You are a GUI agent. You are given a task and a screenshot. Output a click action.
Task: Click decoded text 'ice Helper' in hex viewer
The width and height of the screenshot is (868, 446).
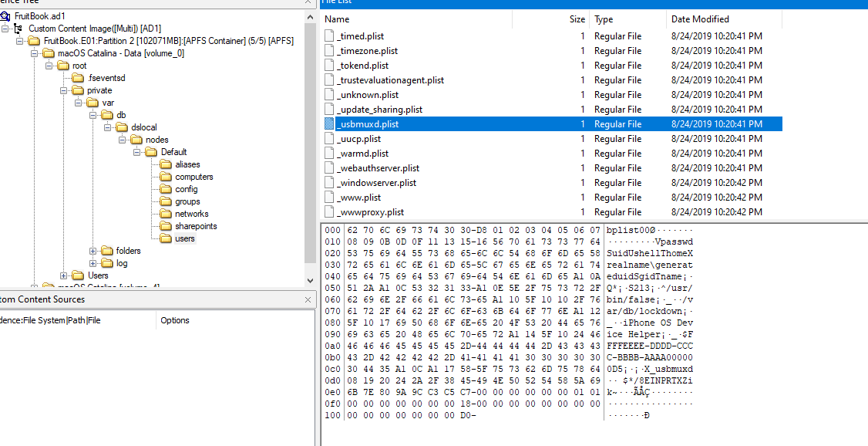(x=636, y=334)
